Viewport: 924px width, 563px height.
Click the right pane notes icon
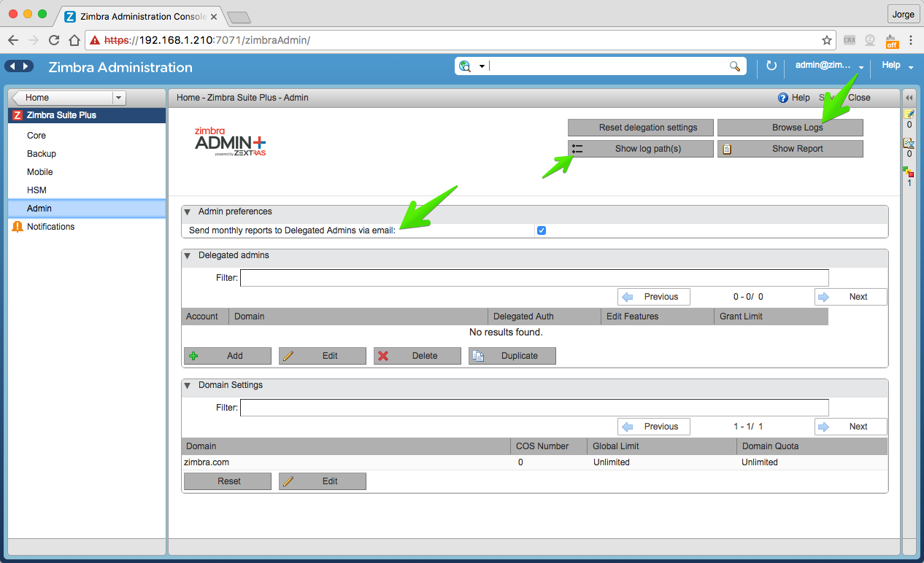(x=909, y=114)
